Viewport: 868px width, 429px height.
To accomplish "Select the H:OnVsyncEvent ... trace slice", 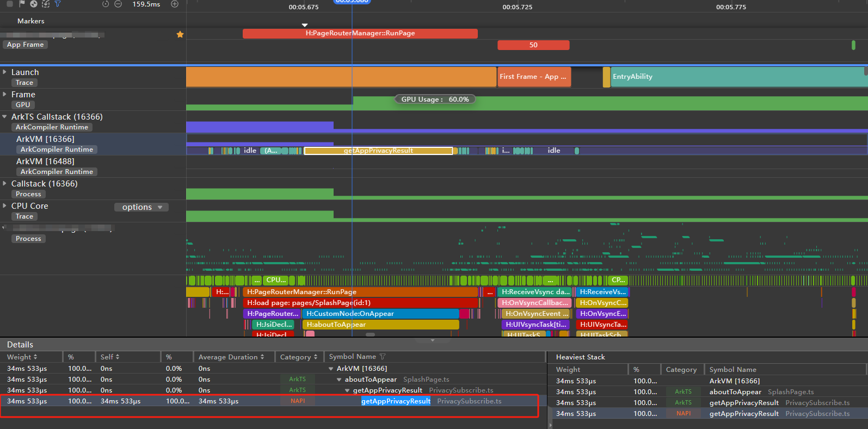I will [x=535, y=314].
